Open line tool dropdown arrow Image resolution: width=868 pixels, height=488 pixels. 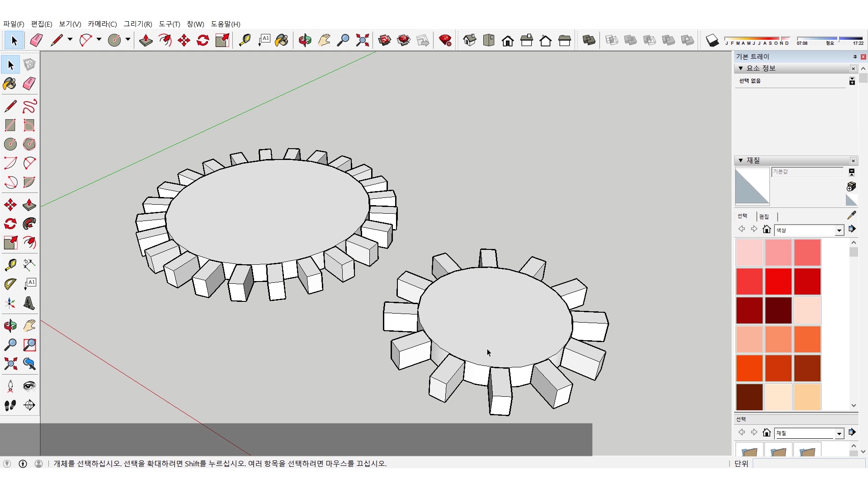point(70,40)
